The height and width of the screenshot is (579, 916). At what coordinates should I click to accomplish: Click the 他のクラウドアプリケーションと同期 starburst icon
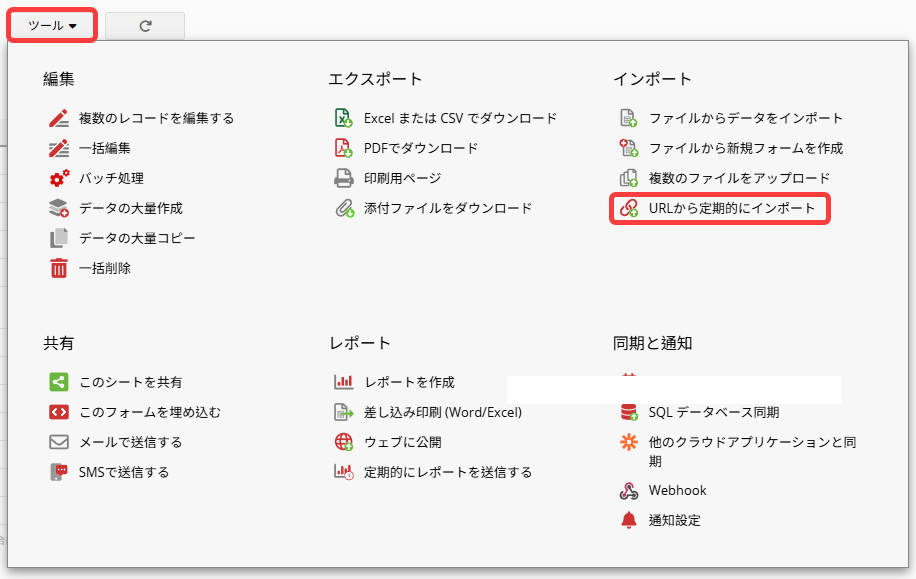629,442
